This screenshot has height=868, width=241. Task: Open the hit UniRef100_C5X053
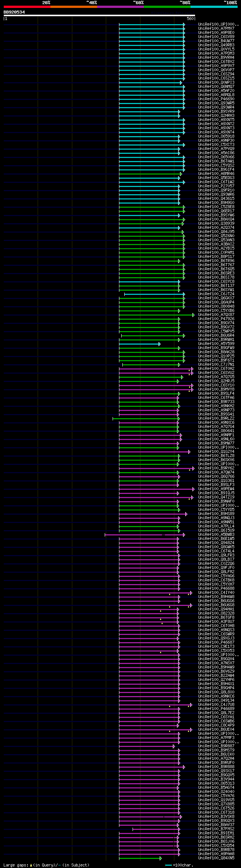(216, 650)
